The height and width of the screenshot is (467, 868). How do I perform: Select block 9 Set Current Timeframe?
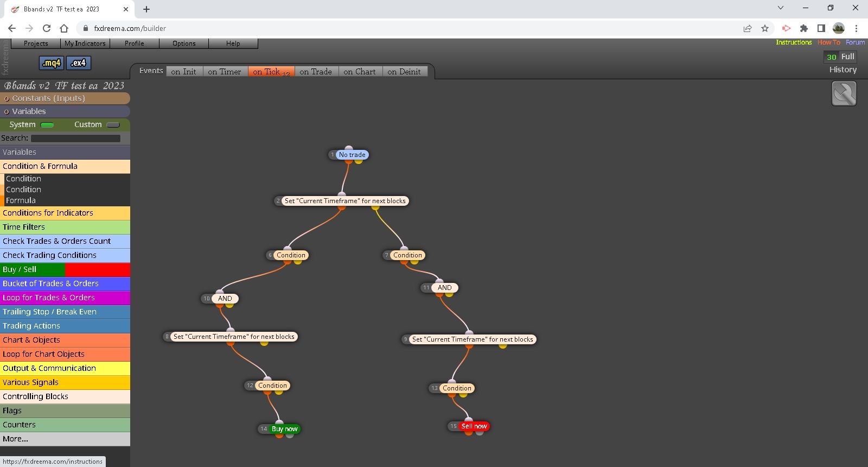point(473,339)
